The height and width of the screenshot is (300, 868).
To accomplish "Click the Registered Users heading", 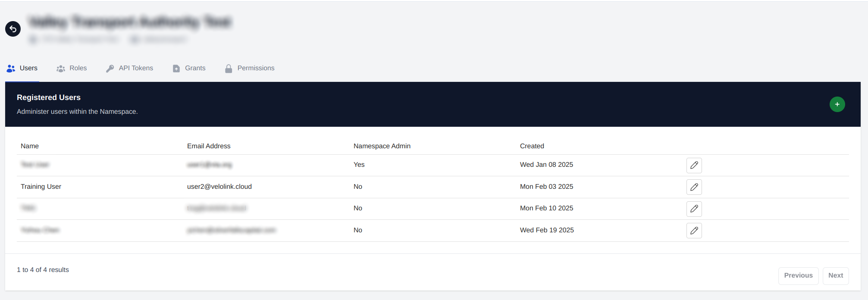I will pos(49,97).
